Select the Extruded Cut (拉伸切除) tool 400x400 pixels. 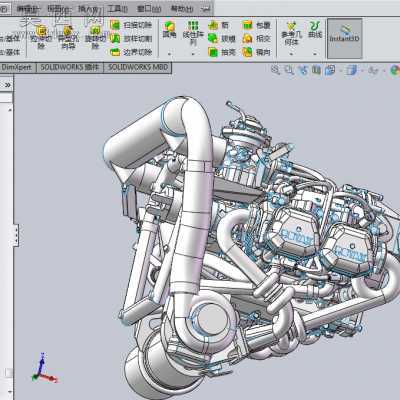(x=41, y=37)
